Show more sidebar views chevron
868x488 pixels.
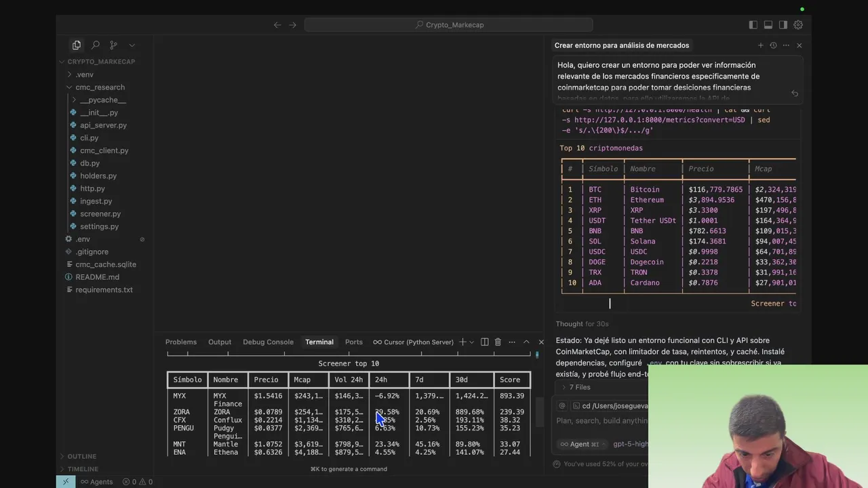click(132, 45)
